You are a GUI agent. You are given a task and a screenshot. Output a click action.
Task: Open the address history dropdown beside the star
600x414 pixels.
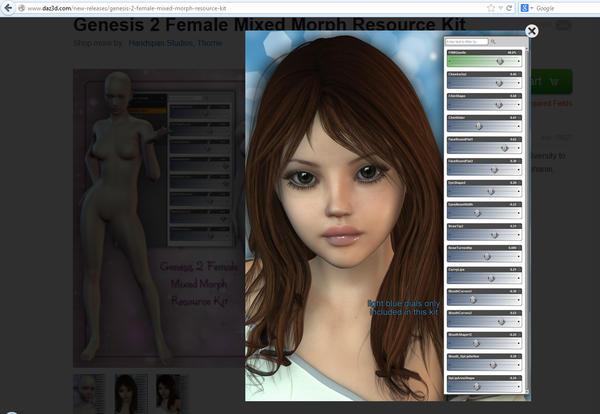coord(501,8)
